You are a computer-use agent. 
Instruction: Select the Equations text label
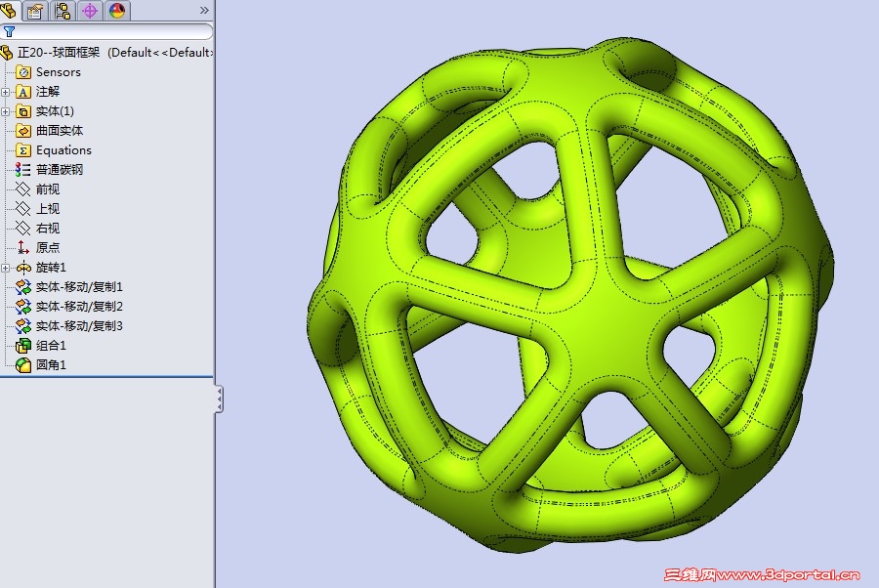coord(63,150)
